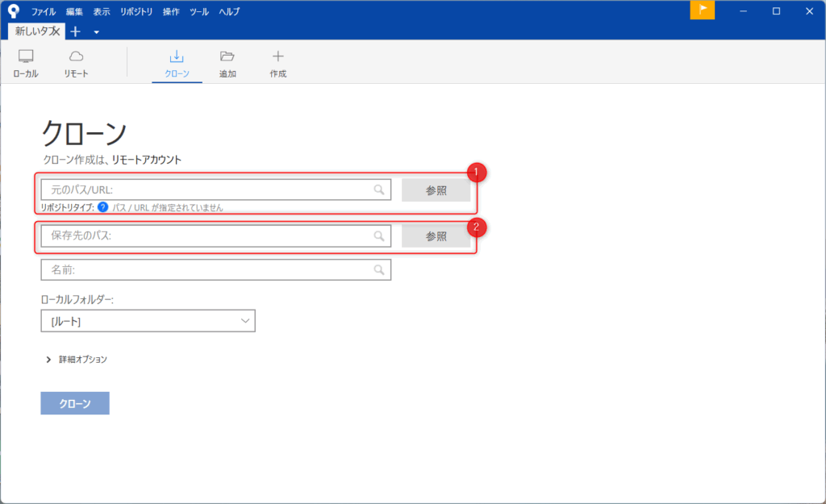Viewport: 826px width, 504px height.
Task: Open the ローカルフォルダー [ルート] dropdown
Action: (148, 321)
